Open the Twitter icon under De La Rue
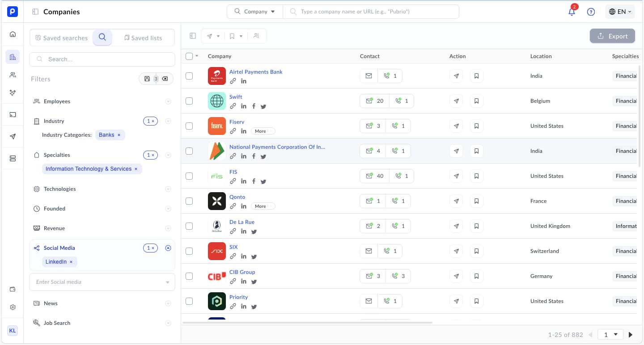The height and width of the screenshot is (345, 644). [x=254, y=231]
